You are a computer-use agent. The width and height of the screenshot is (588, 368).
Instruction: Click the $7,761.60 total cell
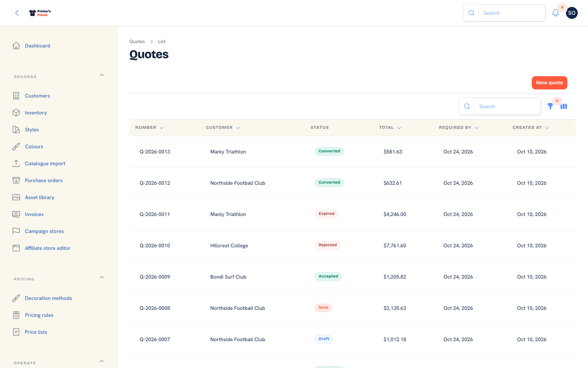[395, 246]
